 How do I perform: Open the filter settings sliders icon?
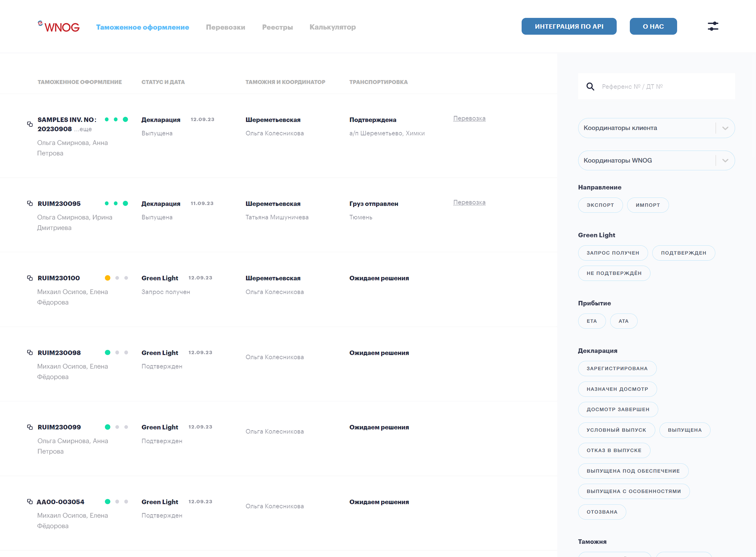[713, 26]
